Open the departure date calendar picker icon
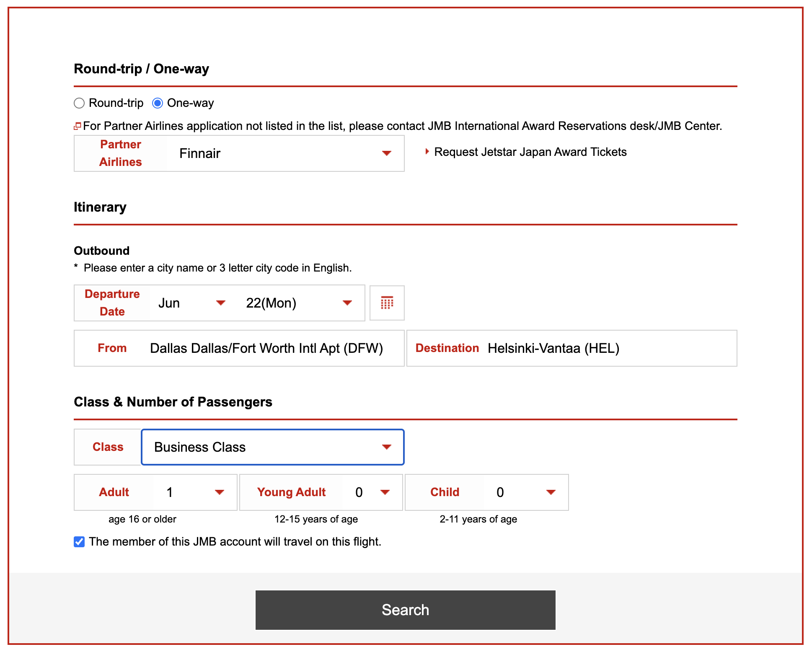The width and height of the screenshot is (812, 652). (387, 303)
